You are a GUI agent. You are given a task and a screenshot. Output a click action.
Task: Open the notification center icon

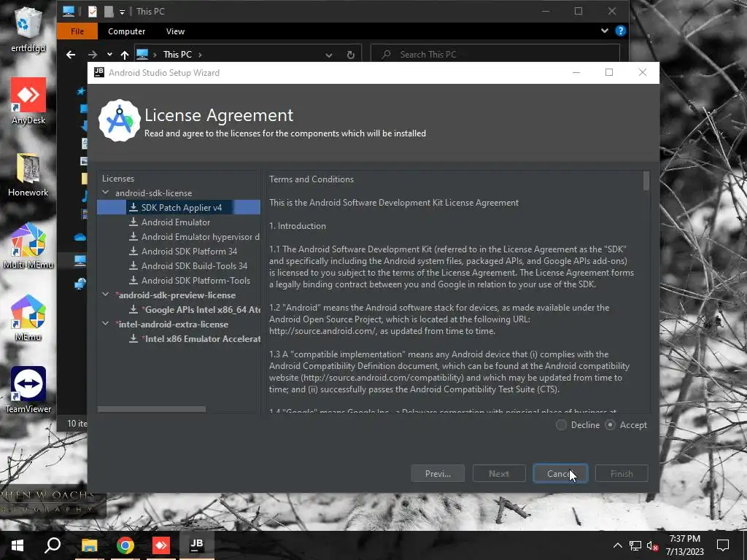(x=723, y=545)
